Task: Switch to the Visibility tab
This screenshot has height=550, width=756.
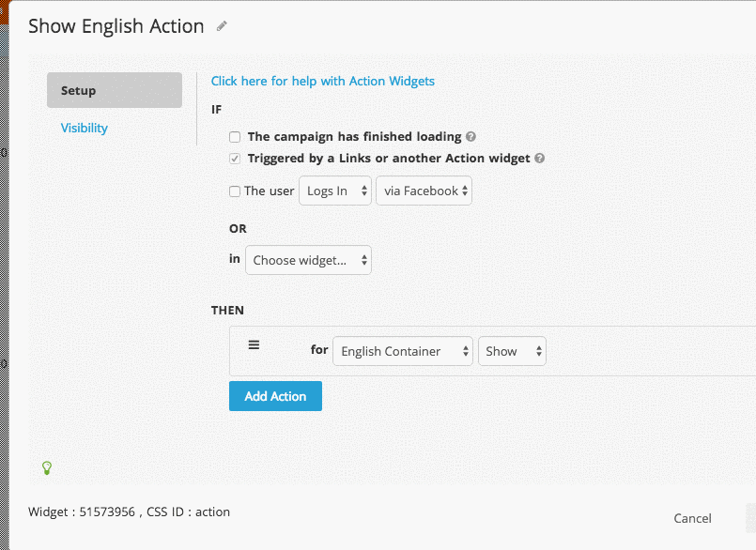Action: [x=84, y=127]
